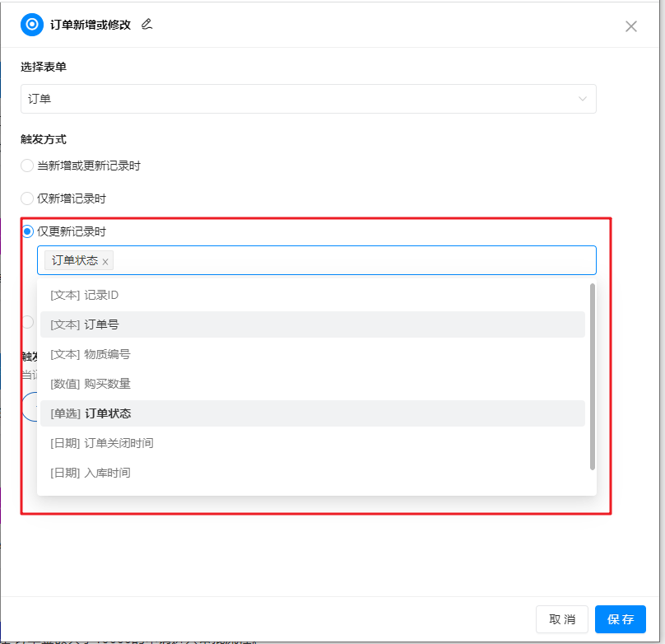The width and height of the screenshot is (665, 644).
Task: Select [日期] 订单关闭时间 field
Action: pos(101,443)
